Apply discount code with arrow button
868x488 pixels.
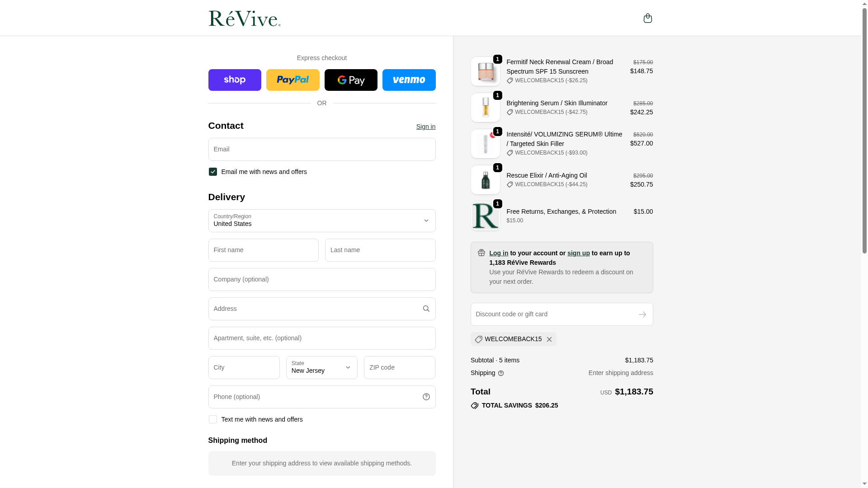[642, 314]
